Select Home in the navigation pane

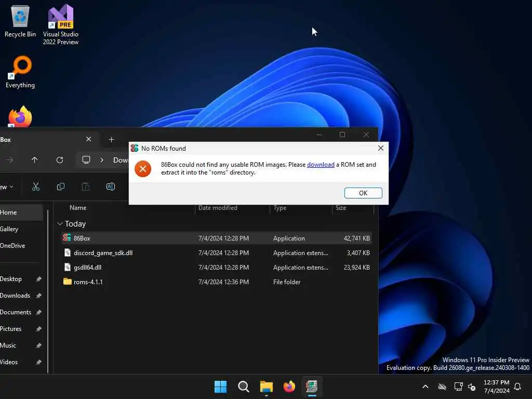coord(21,212)
